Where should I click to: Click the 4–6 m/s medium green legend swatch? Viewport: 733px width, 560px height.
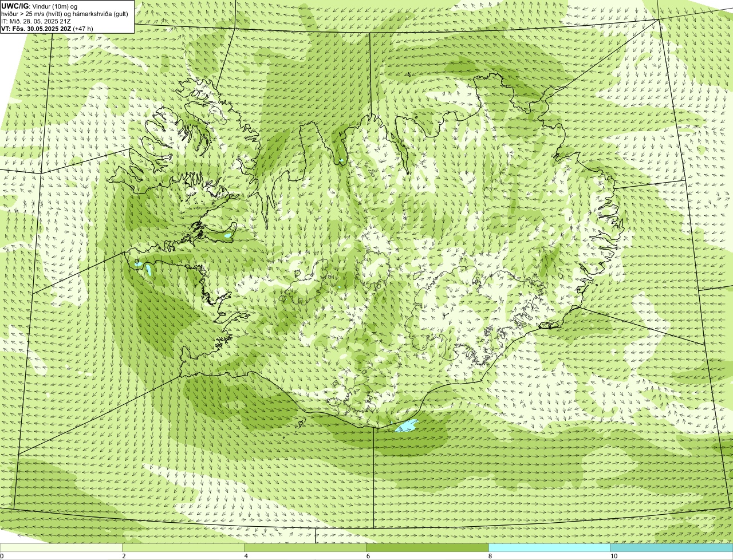(x=305, y=547)
